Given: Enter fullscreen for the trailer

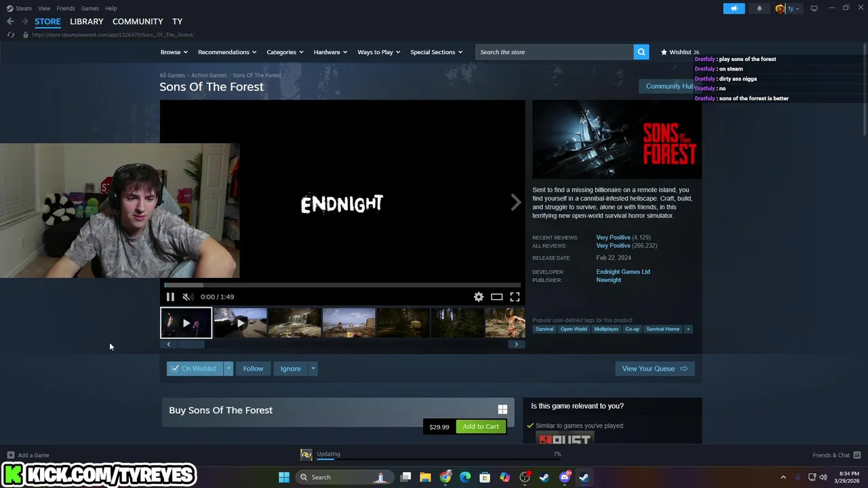Looking at the screenshot, I should (515, 297).
